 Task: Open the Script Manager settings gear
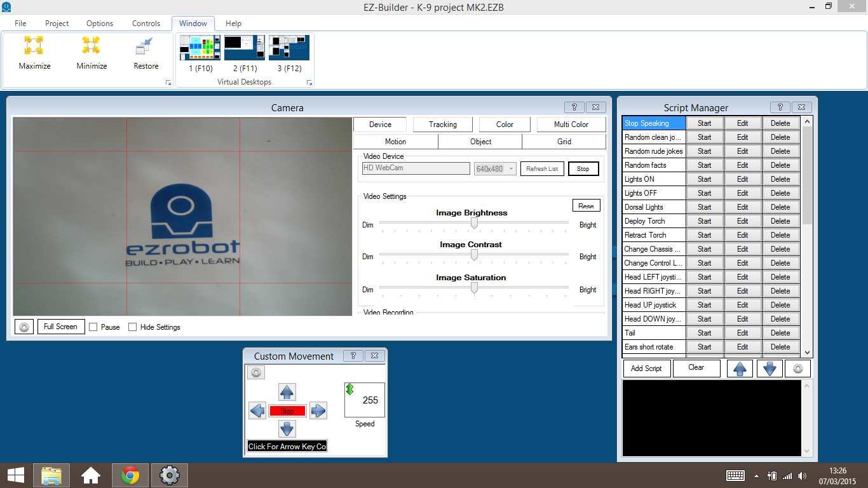coord(798,368)
